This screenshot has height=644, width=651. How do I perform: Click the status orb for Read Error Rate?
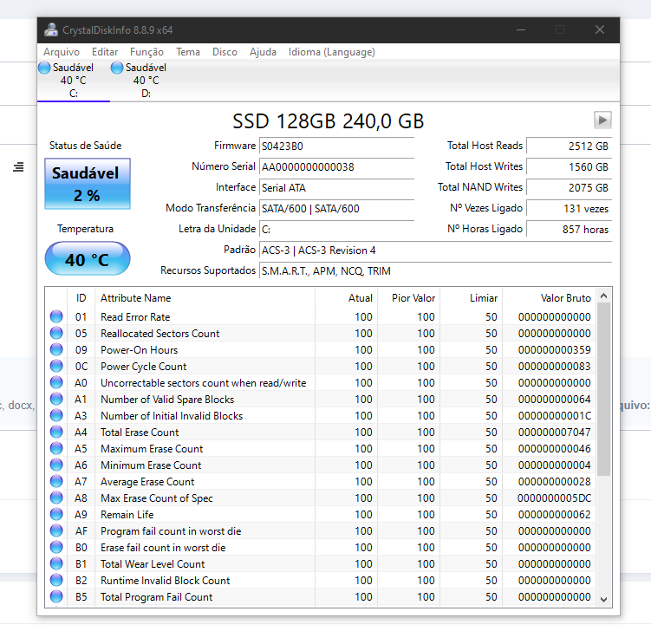56,316
